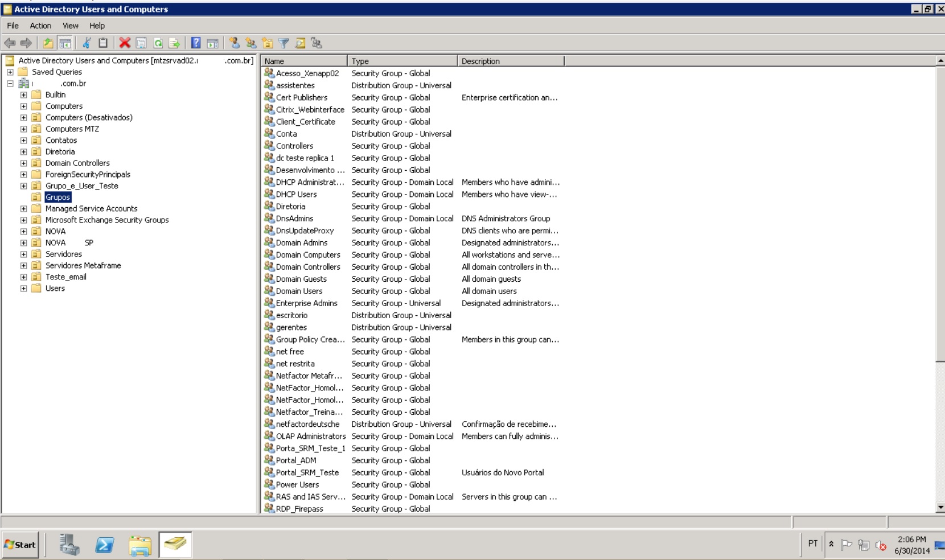Expand the Domain Controllers container
This screenshot has height=560, width=945.
coord(23,163)
